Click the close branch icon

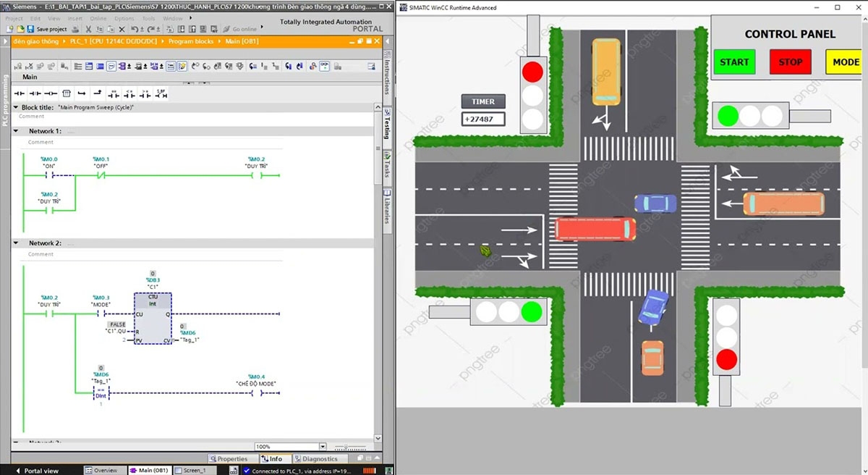coord(97,94)
